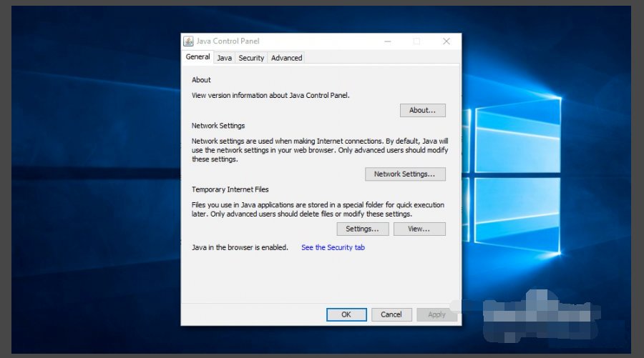This screenshot has height=358, width=644.
Task: Open the Advanced tab
Action: [286, 58]
